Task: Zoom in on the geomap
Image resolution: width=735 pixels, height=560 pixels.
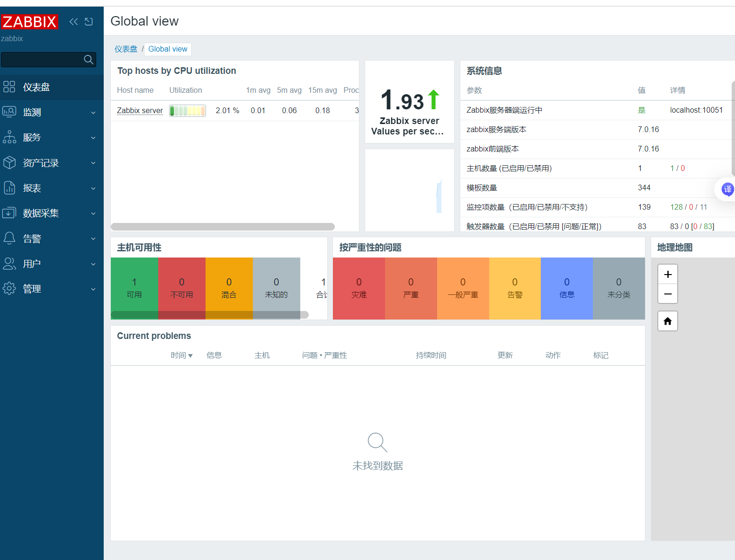Action: pos(668,275)
